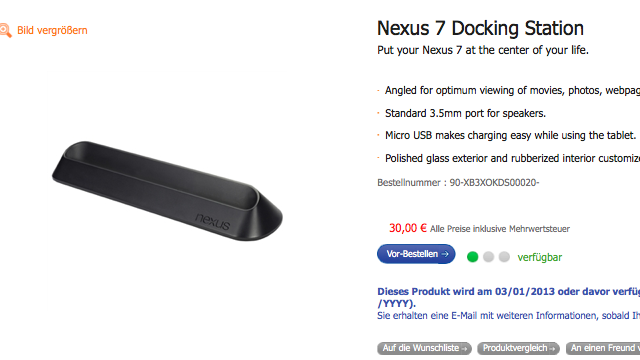Image resolution: width=640 pixels, height=360 pixels.
Task: Open Produktvergleich to compare products
Action: (x=518, y=348)
